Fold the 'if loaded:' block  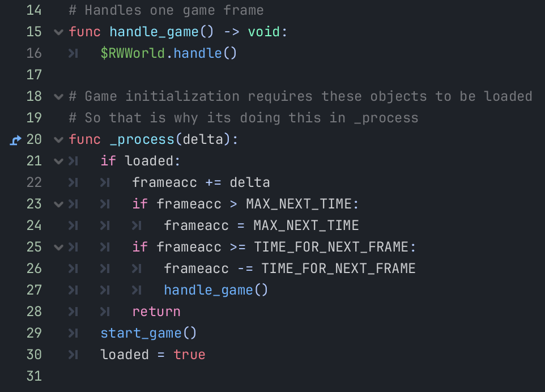pyautogui.click(x=58, y=161)
